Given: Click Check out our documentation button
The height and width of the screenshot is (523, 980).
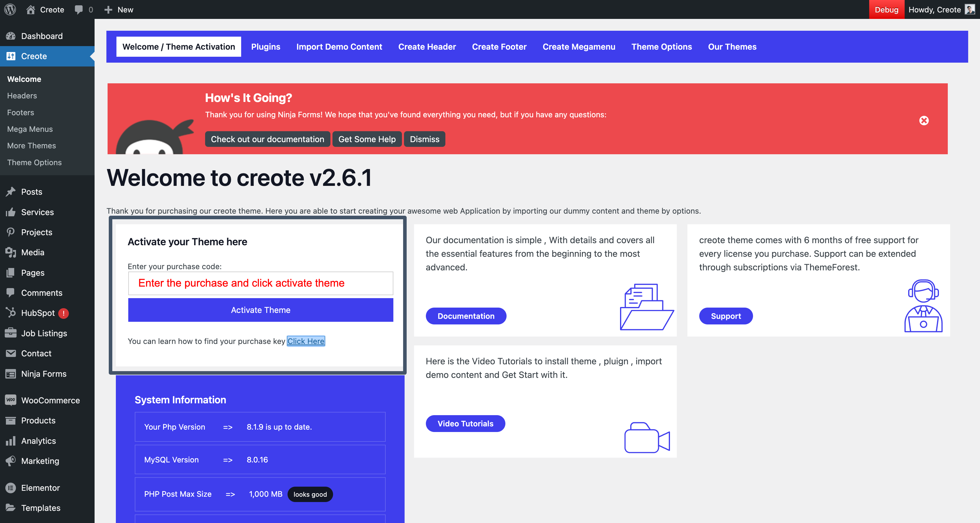Looking at the screenshot, I should [267, 139].
